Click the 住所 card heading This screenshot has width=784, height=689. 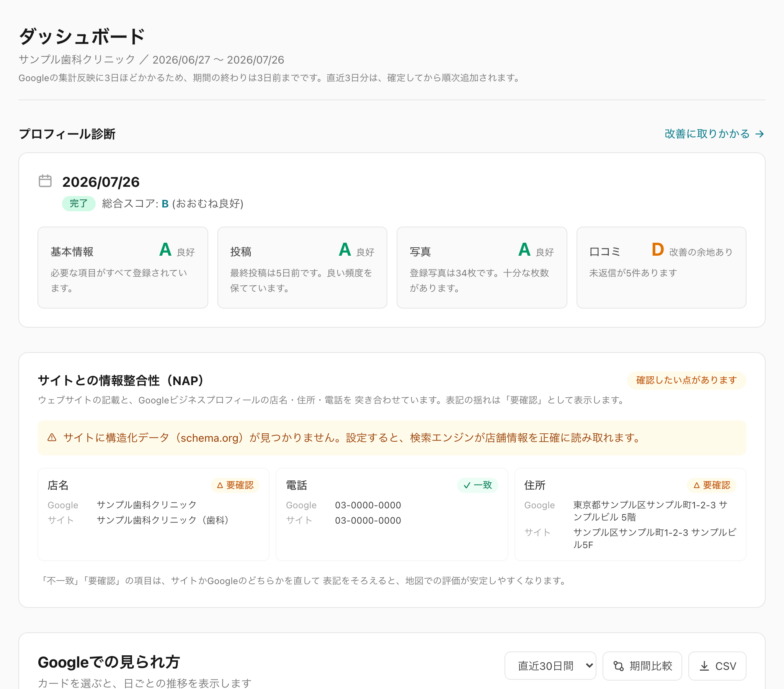535,485
